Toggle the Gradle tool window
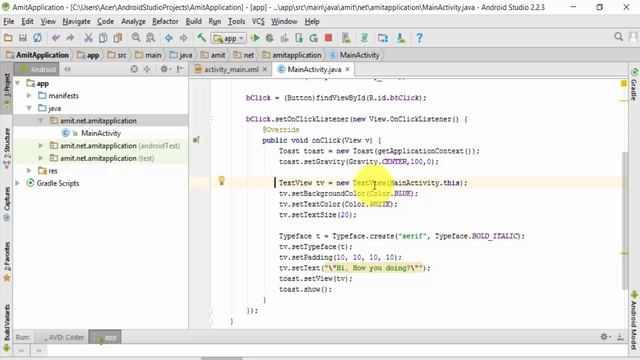 [634, 84]
